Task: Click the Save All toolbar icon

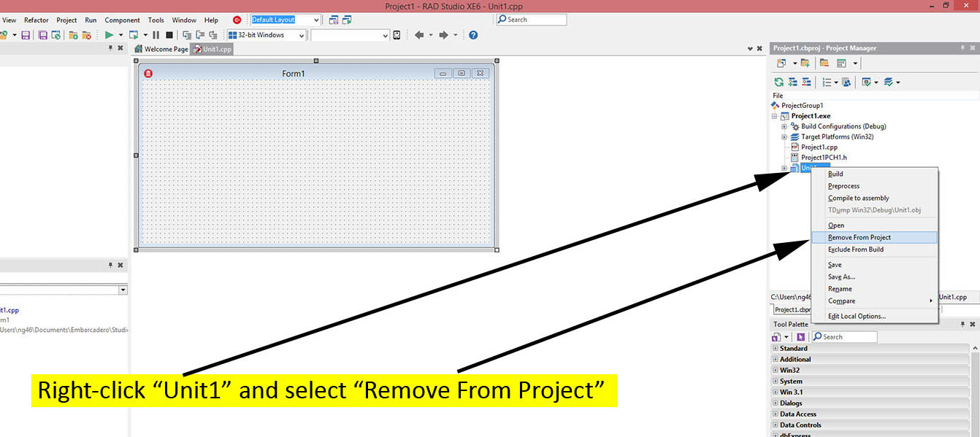Action: (43, 35)
